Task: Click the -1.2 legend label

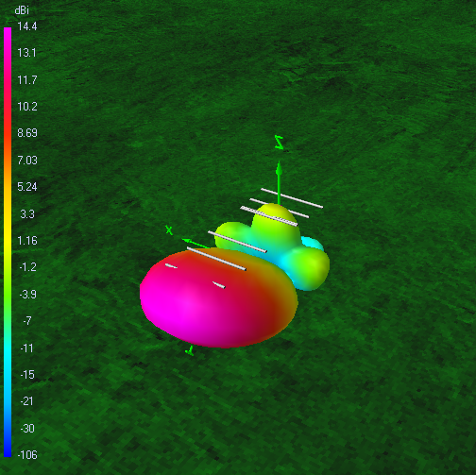Action: click(27, 267)
